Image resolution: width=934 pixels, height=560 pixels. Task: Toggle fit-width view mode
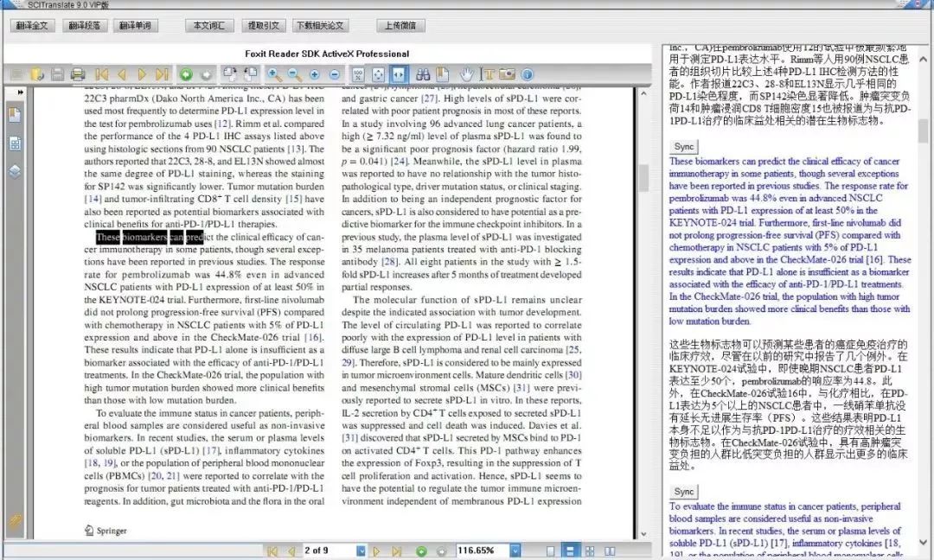point(398,74)
